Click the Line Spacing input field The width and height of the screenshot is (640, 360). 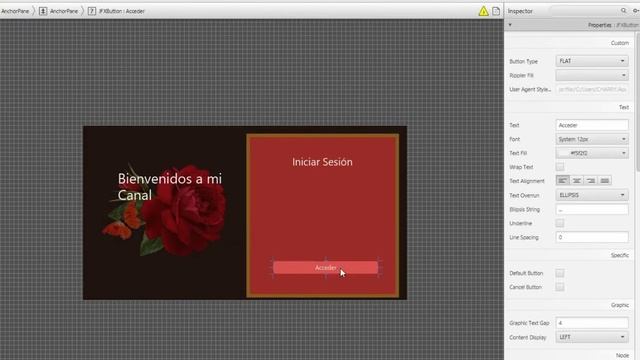592,237
